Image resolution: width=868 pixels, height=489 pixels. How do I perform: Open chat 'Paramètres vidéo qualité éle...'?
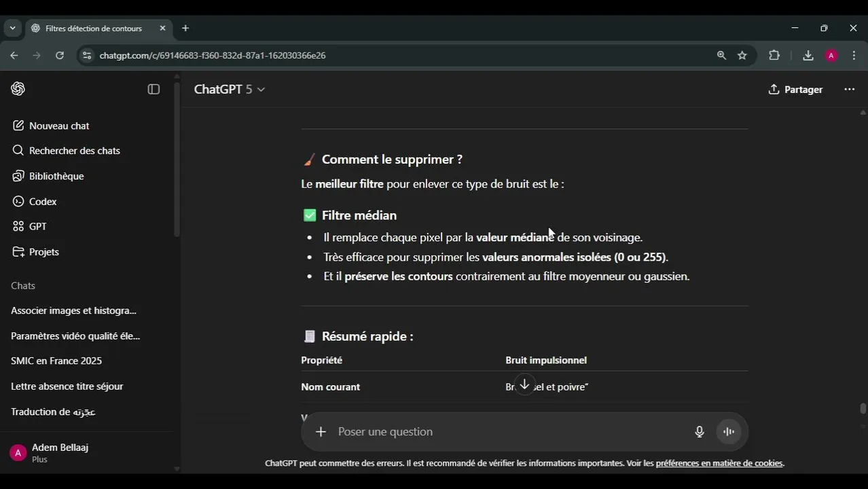click(x=75, y=336)
